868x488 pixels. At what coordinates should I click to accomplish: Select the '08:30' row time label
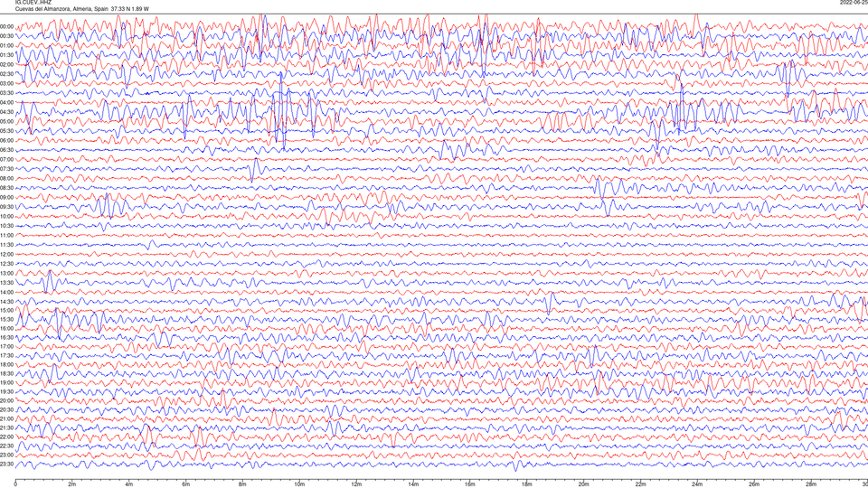point(6,188)
